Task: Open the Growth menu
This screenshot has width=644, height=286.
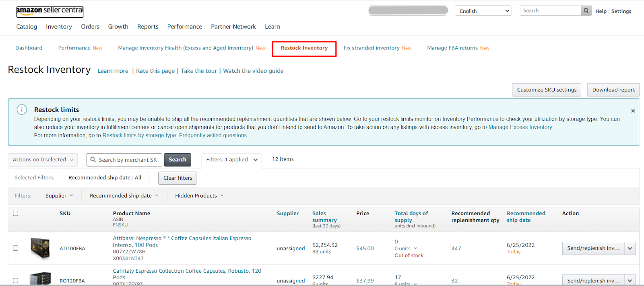Action: [x=118, y=27]
